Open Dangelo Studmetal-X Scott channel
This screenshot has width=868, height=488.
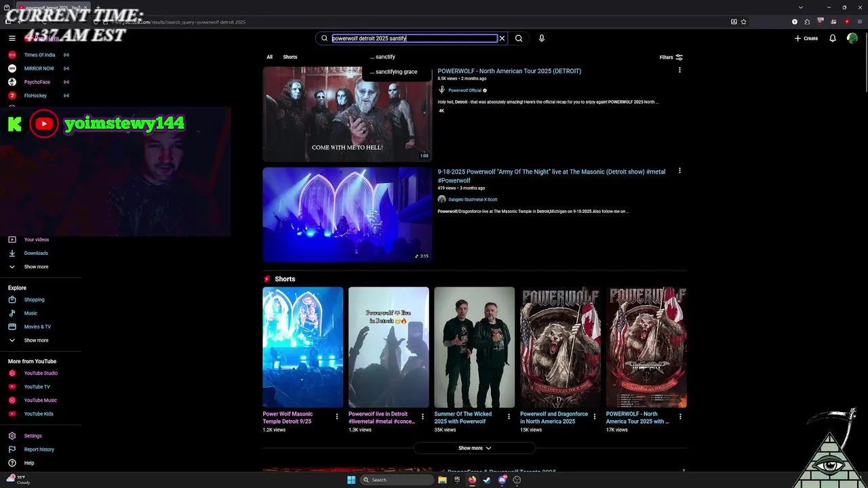click(473, 199)
